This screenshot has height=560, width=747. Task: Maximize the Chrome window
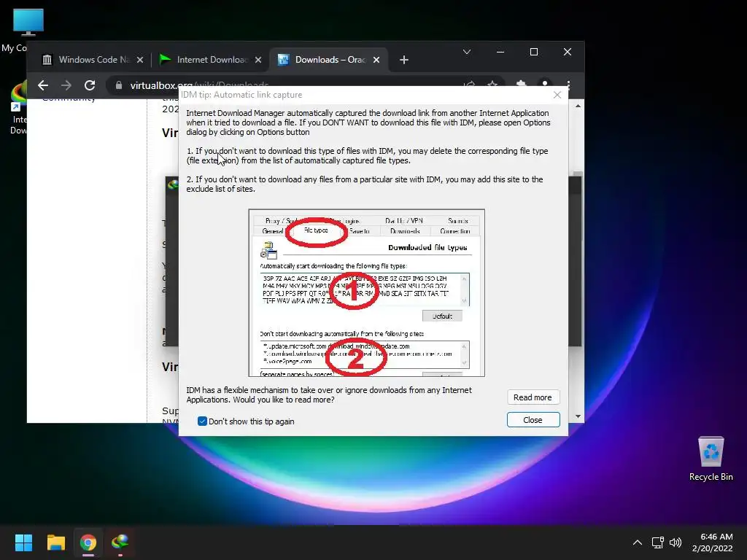tap(533, 52)
